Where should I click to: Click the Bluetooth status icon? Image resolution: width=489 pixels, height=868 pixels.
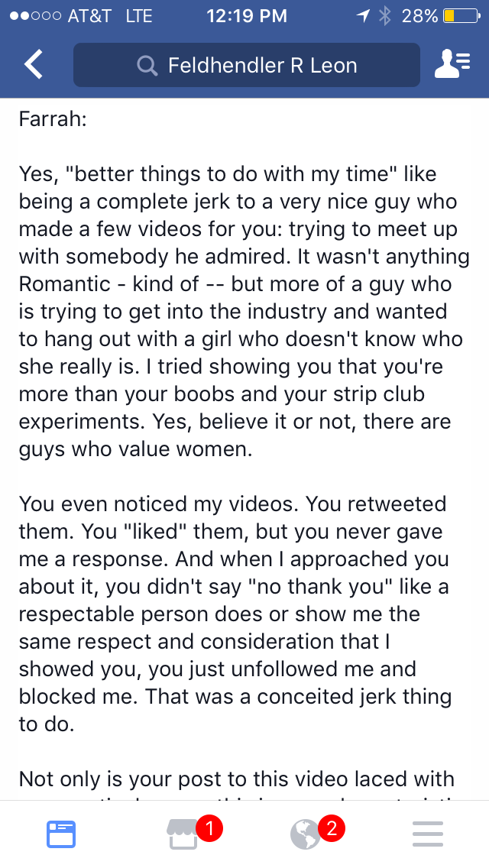[385, 16]
